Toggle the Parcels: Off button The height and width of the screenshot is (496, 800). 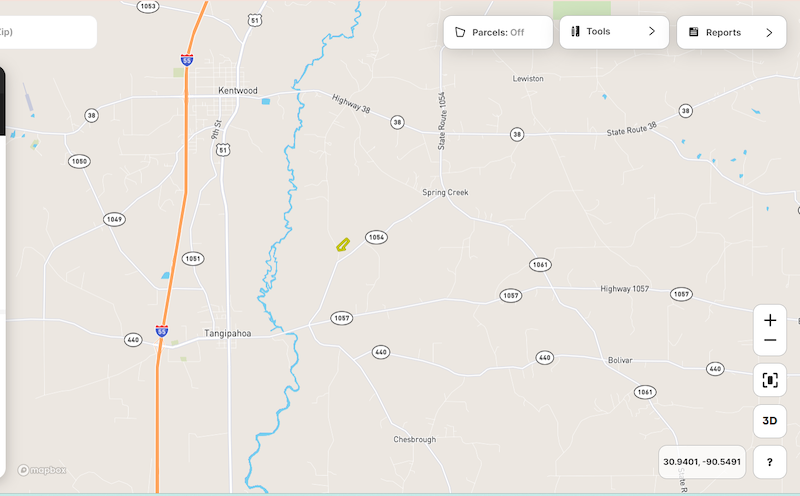click(x=498, y=32)
